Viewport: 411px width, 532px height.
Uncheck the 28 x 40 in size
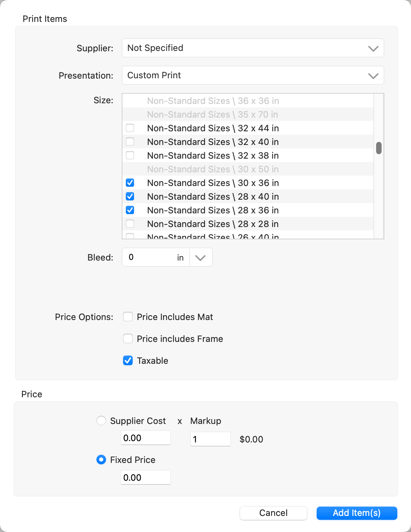(x=130, y=197)
